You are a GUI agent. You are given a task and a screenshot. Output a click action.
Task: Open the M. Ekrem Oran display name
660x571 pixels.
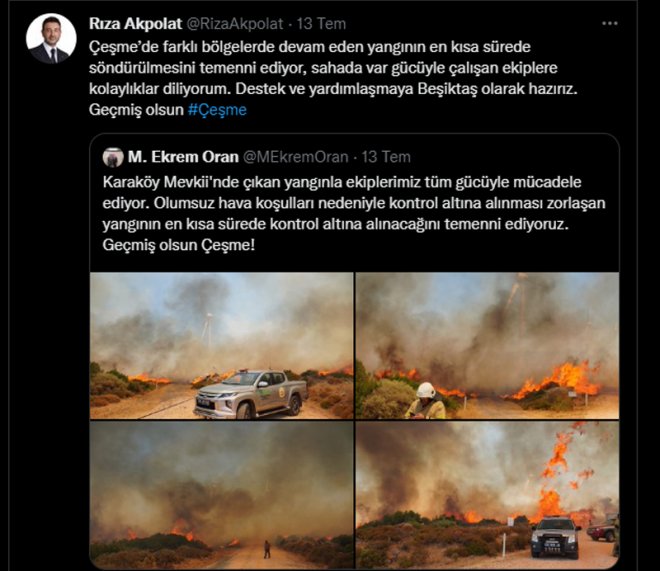pos(183,157)
